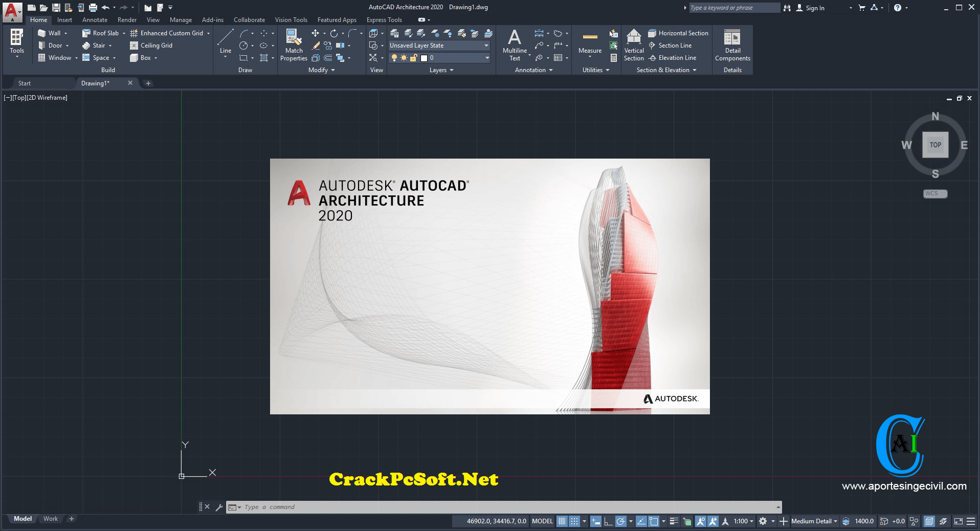Switch to the Insert ribbon tab

click(x=64, y=20)
